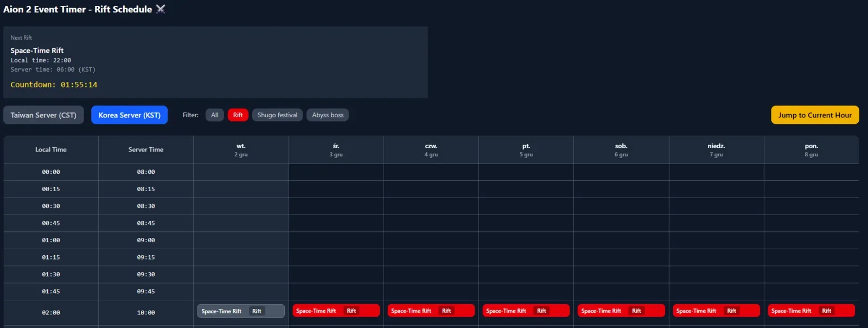Click the Local time: 22:00 line
The image size is (868, 328).
[41, 60]
